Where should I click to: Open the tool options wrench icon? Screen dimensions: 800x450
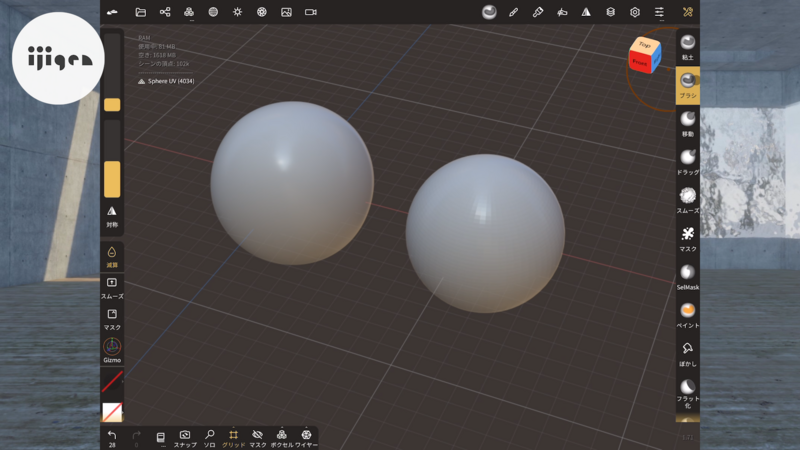[x=688, y=12]
